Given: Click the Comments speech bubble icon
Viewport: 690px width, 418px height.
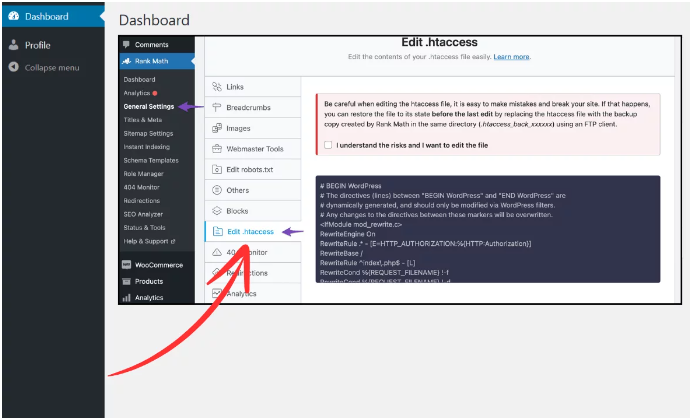Looking at the screenshot, I should (127, 44).
